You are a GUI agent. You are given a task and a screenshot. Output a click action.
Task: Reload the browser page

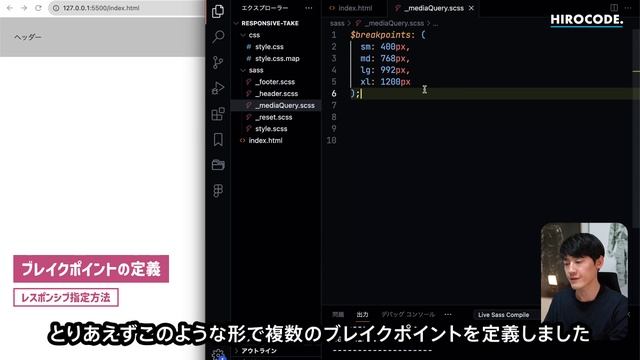(x=38, y=8)
